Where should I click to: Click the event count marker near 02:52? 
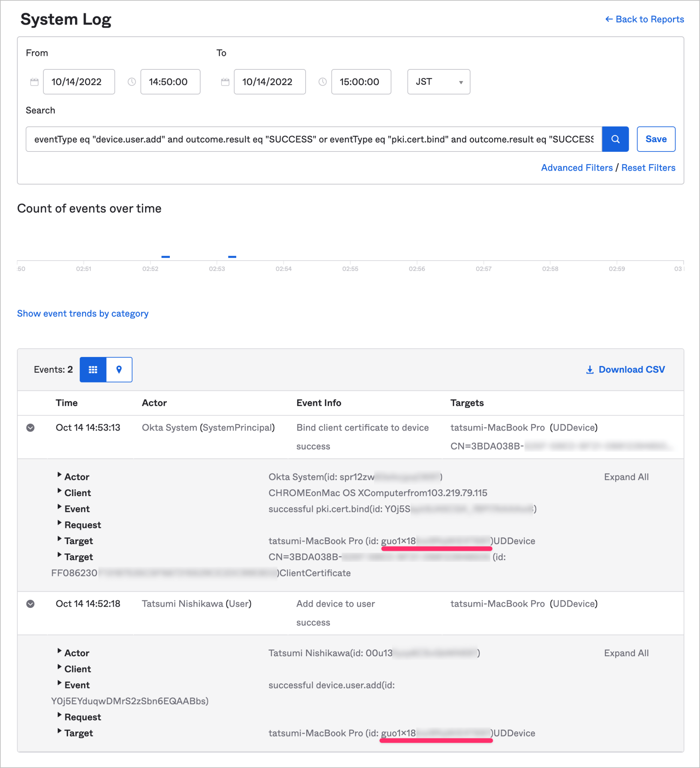point(166,257)
